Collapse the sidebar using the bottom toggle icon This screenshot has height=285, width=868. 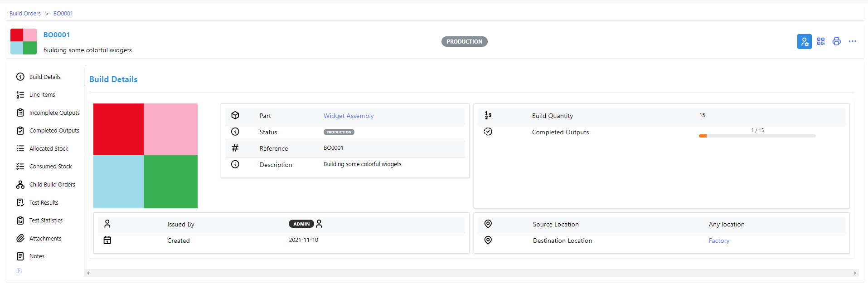19,271
